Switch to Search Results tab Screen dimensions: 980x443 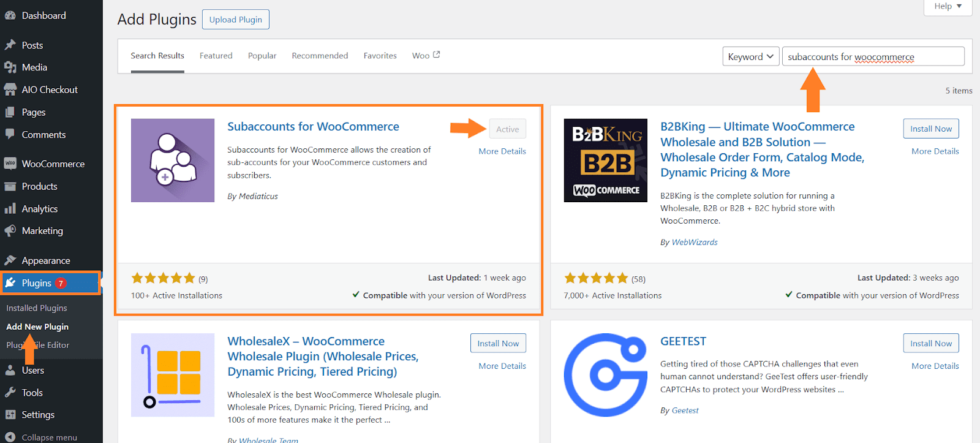(157, 56)
